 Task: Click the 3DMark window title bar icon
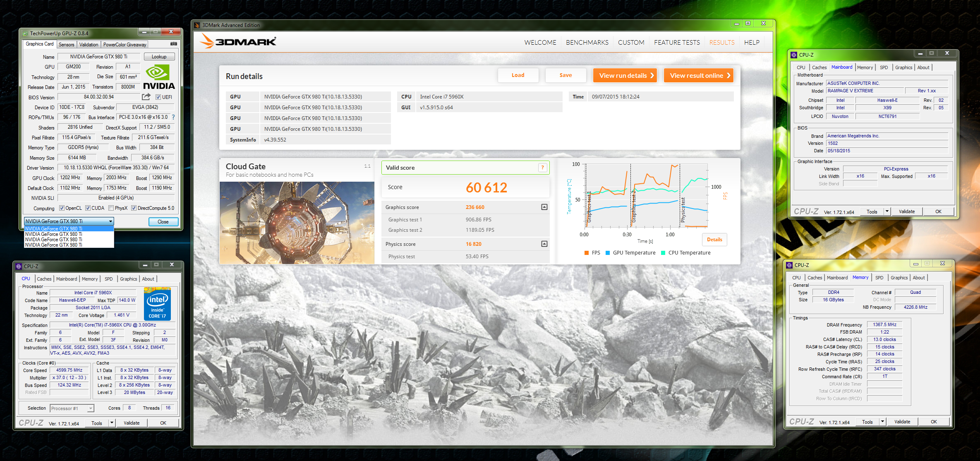tap(197, 25)
